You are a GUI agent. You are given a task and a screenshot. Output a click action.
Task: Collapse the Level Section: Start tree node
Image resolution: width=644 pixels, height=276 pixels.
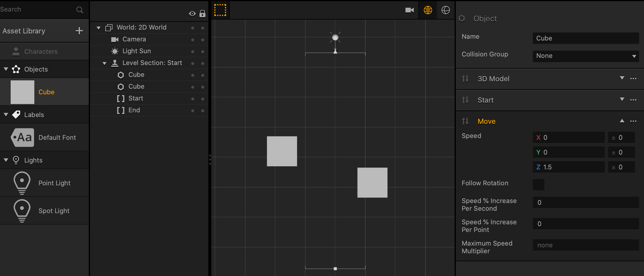pyautogui.click(x=104, y=63)
